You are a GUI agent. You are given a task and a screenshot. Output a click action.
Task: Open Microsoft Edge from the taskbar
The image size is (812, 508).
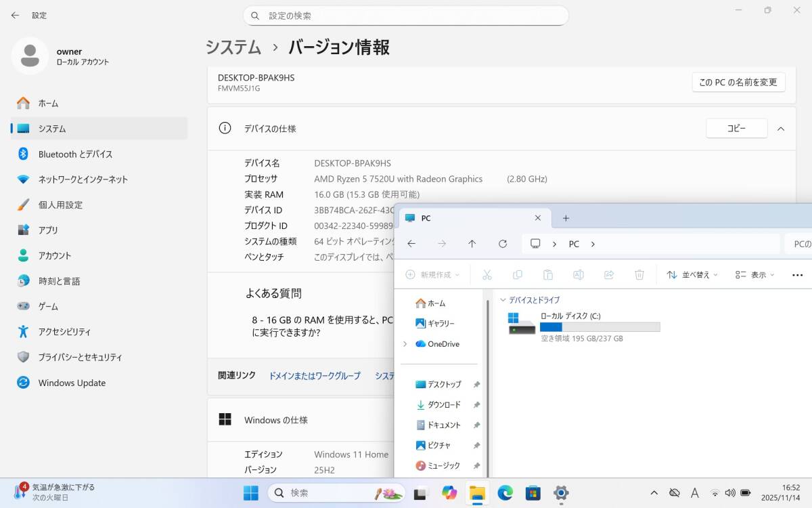[x=505, y=492]
